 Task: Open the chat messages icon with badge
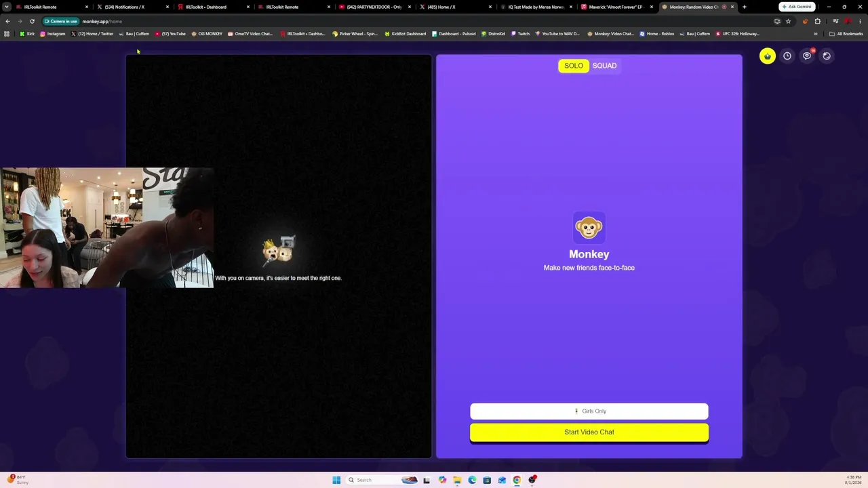tap(807, 56)
